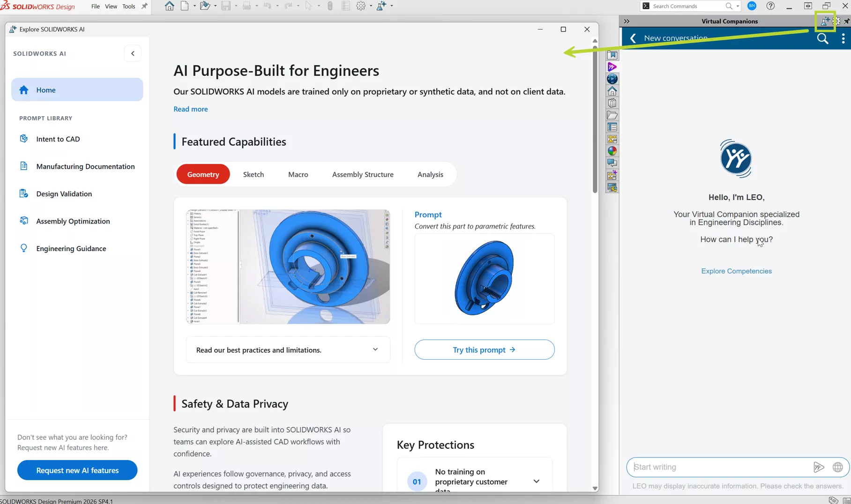Click the Open file folder icon
Image resolution: width=851 pixels, height=504 pixels.
coord(205,6)
